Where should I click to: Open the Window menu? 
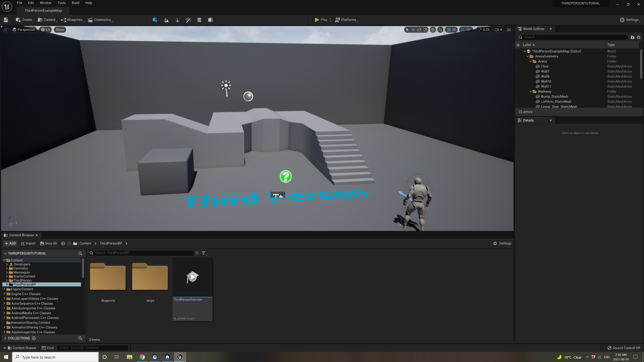pyautogui.click(x=46, y=3)
